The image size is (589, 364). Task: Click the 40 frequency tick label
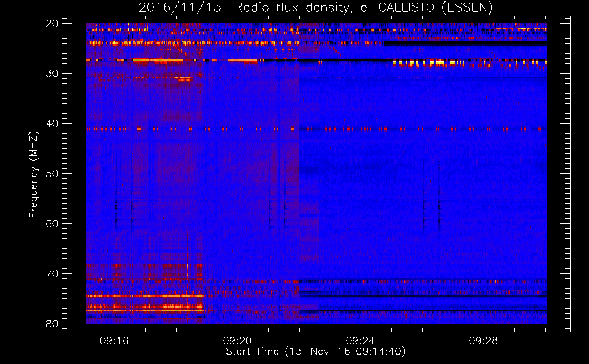(x=52, y=124)
